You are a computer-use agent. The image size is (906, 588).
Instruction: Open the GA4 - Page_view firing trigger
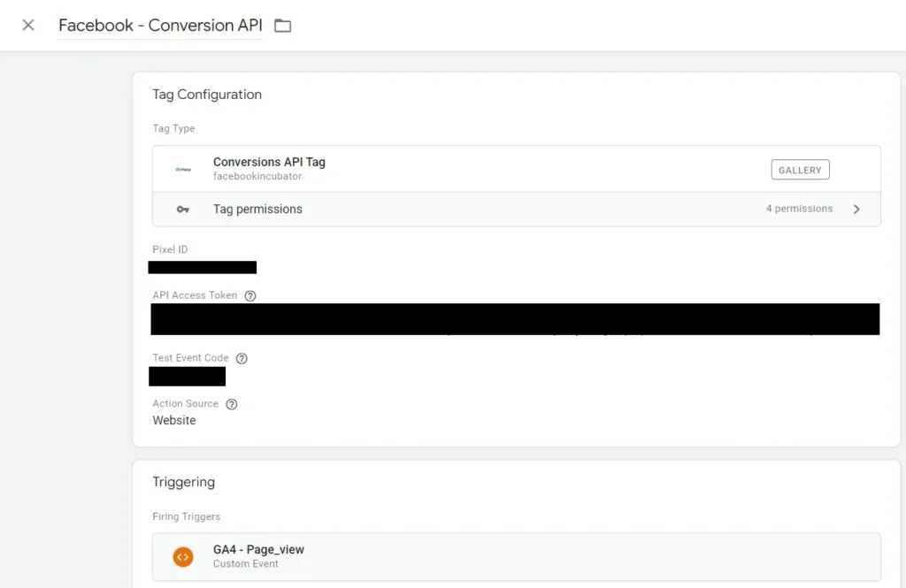coord(258,550)
